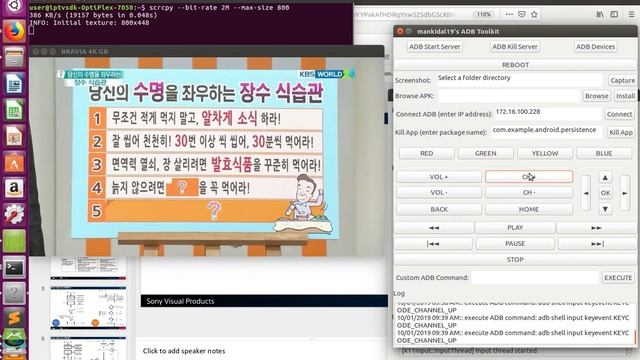
Task: Launch LibreOffice Calc from dock
Action: tap(14, 110)
